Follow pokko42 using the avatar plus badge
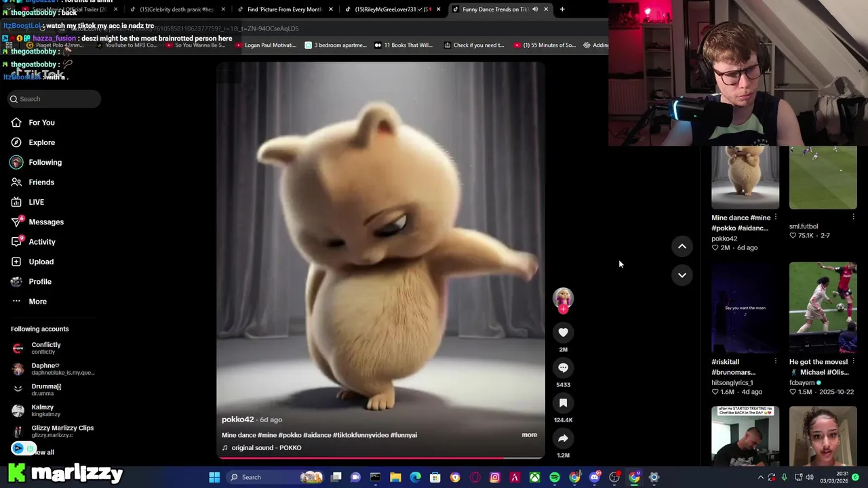Screen dimensions: 868x488 point(563,310)
